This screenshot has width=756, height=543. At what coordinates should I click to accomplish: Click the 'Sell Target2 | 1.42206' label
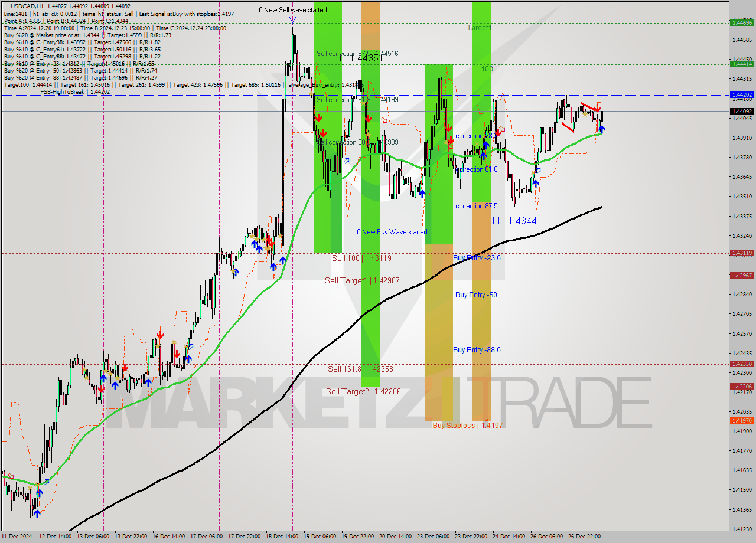[x=363, y=391]
